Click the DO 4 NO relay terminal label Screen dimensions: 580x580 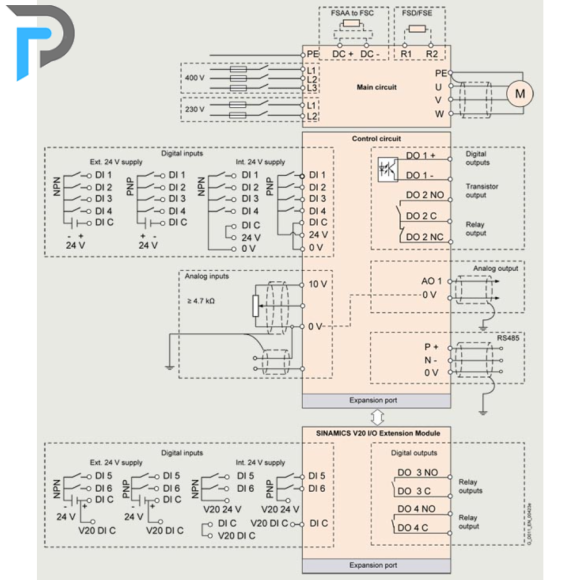[416, 509]
